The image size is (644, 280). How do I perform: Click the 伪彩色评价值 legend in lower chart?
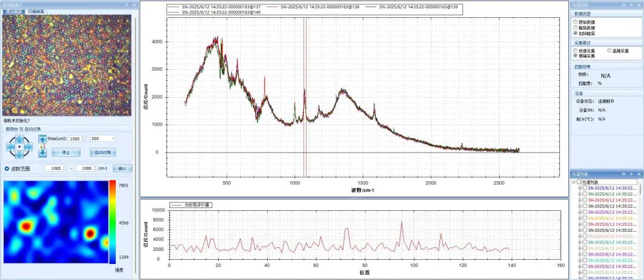click(x=191, y=204)
